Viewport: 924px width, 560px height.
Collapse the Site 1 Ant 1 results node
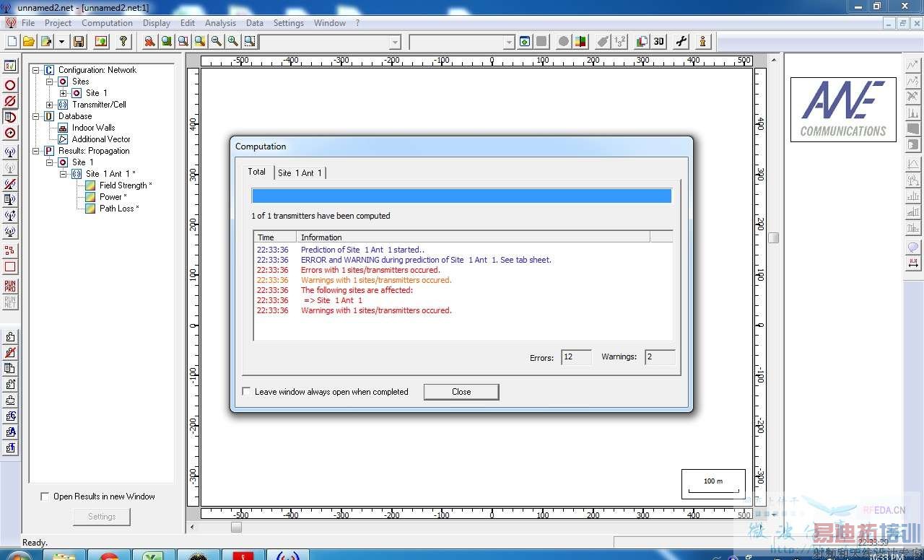(x=64, y=174)
